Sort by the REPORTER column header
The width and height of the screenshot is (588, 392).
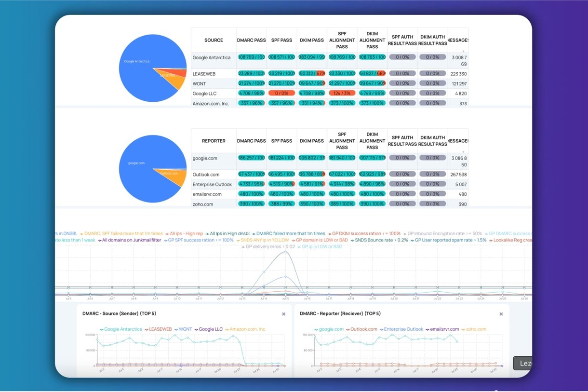point(214,141)
